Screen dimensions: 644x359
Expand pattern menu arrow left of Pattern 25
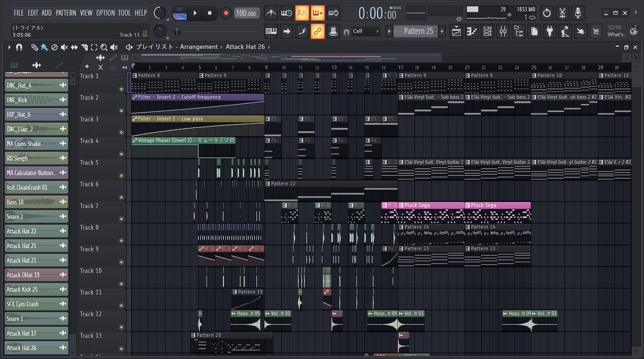pos(390,31)
